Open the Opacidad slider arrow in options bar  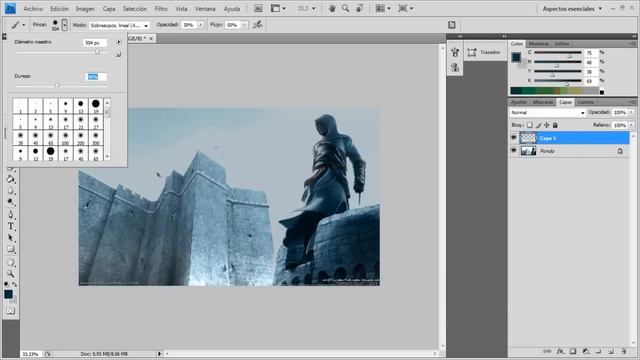[201, 25]
